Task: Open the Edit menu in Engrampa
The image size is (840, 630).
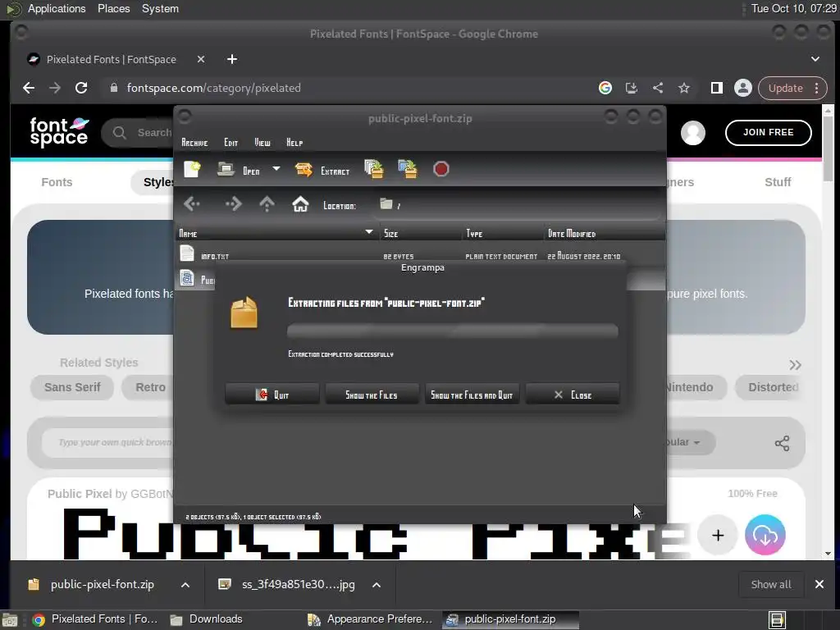Action: pyautogui.click(x=231, y=143)
